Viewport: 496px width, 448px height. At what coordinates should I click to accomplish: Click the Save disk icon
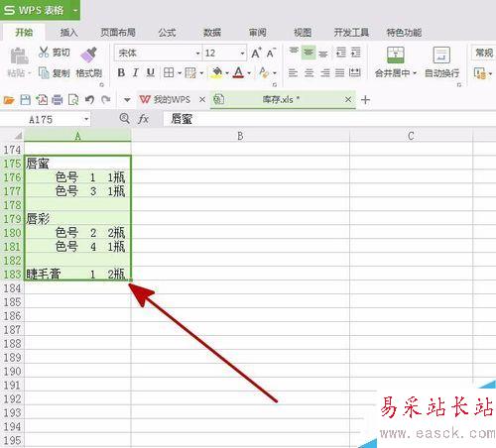[26, 100]
